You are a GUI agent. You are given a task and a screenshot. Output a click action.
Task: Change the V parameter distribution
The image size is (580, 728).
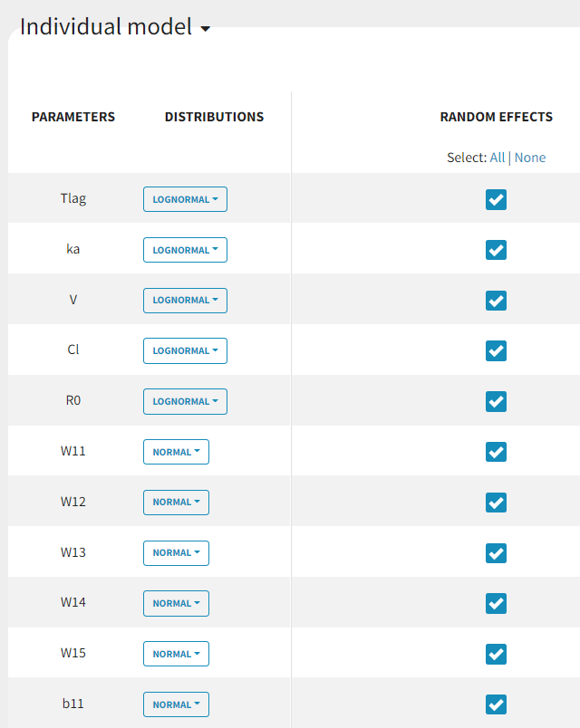click(x=185, y=300)
